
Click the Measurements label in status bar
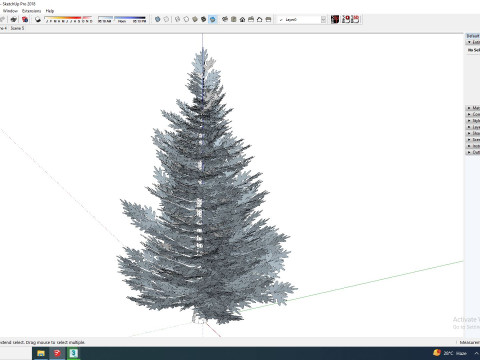(x=470, y=342)
